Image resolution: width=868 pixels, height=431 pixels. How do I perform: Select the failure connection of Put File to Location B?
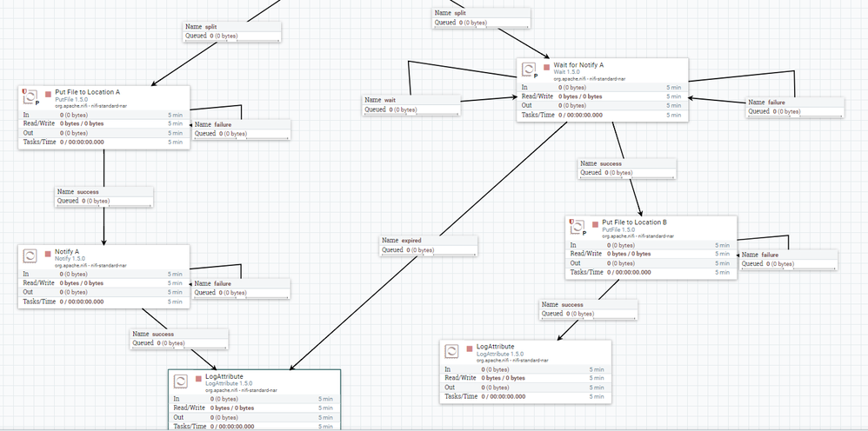tap(789, 260)
